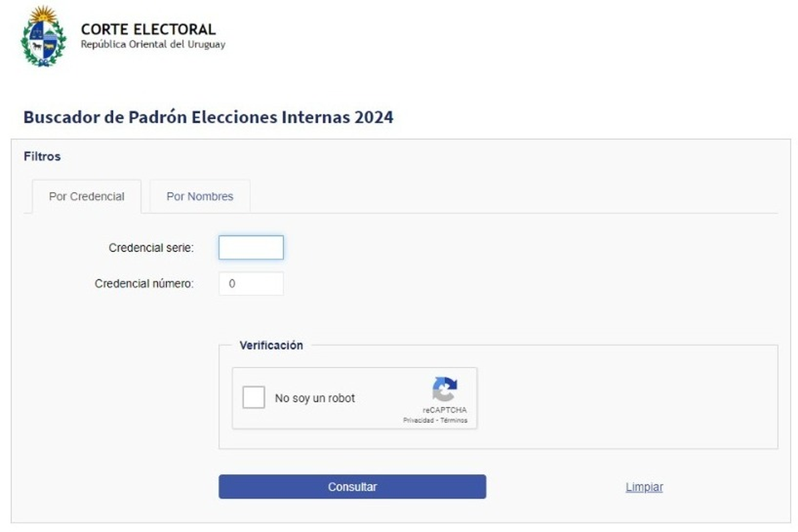Switch to the Por Nombres tab

coord(199,196)
